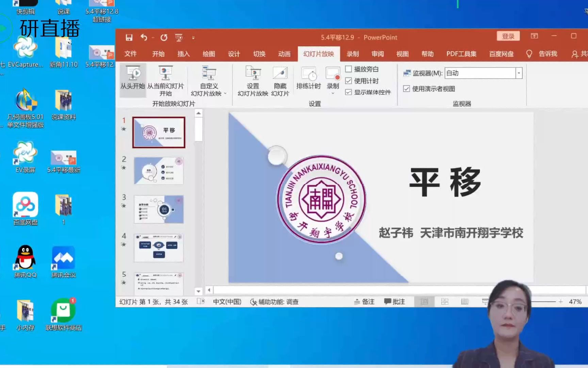The height and width of the screenshot is (368, 588).
Task: Click the ribbon display options icon
Action: [534, 36]
